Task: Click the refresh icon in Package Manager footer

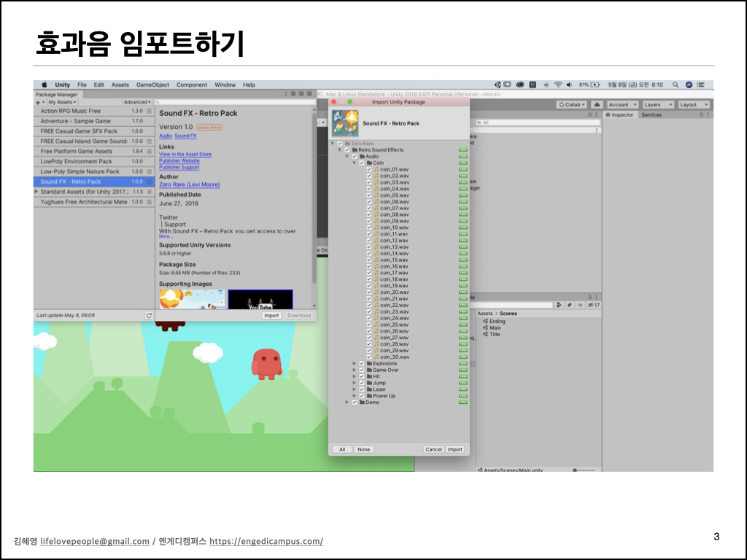Action: click(149, 315)
